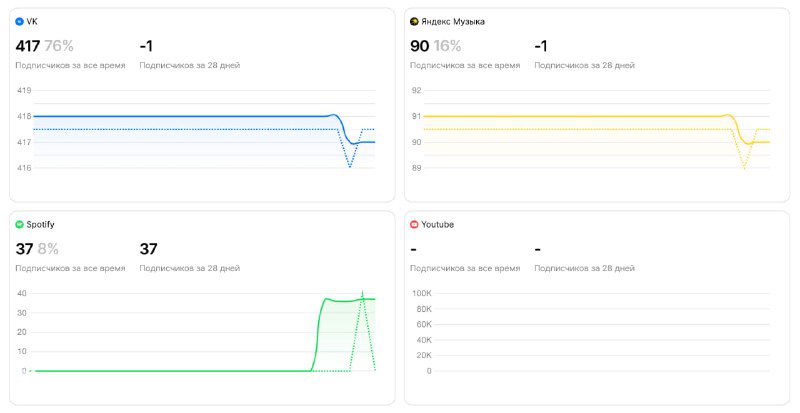This screenshot has width=800, height=413.
Task: Click Spotify 28-day subscribers value 37
Action: (x=149, y=249)
